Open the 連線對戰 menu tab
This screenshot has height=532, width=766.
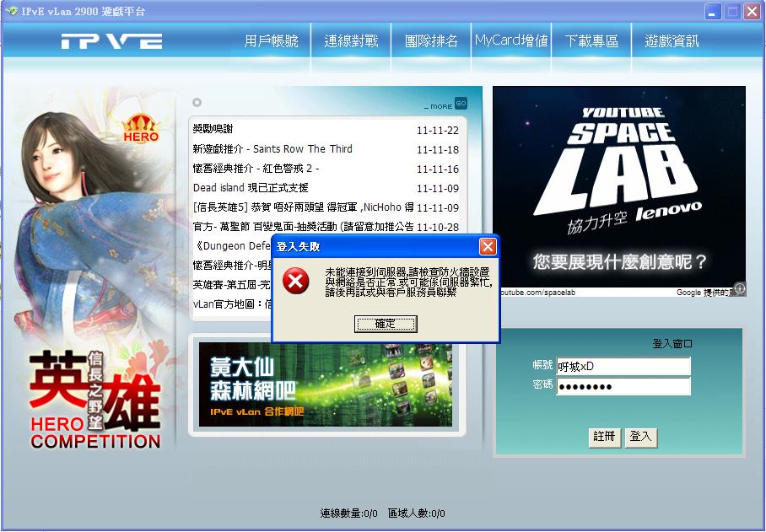(x=351, y=41)
